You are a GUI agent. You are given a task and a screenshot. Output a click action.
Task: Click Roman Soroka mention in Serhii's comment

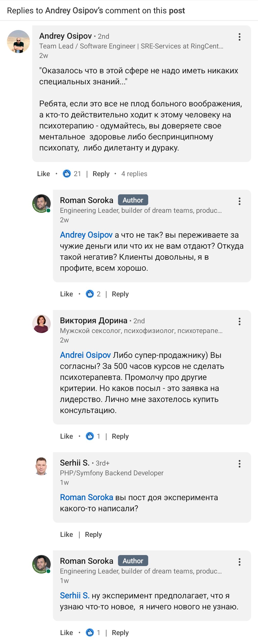(x=87, y=497)
